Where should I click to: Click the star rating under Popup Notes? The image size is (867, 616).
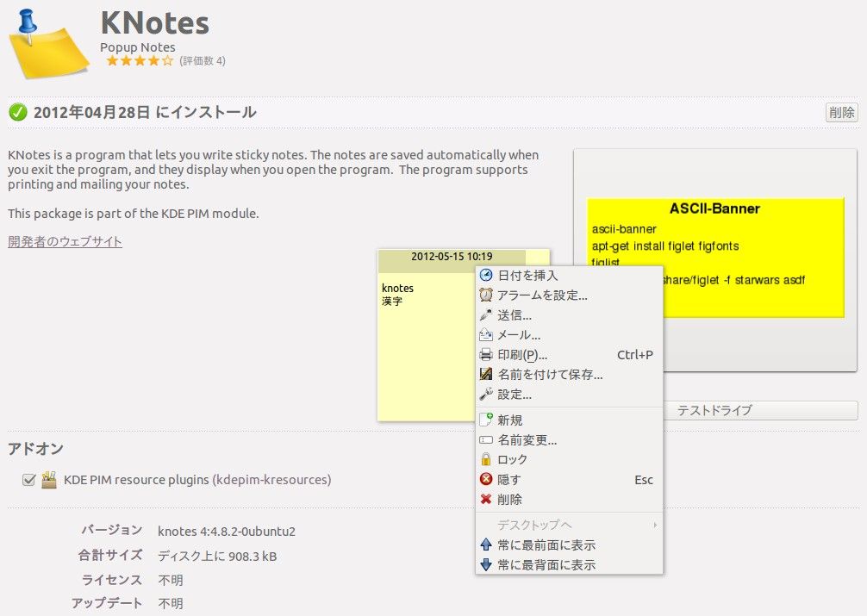click(x=140, y=61)
